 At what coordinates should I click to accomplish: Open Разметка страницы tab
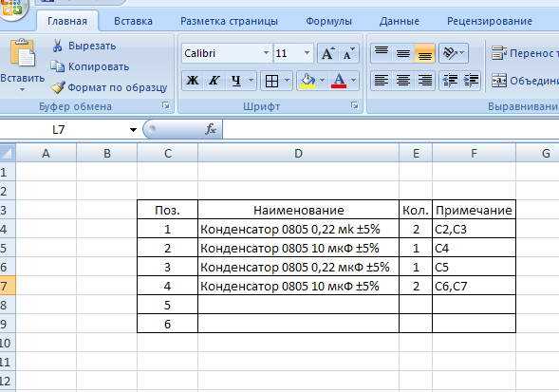[x=229, y=22]
